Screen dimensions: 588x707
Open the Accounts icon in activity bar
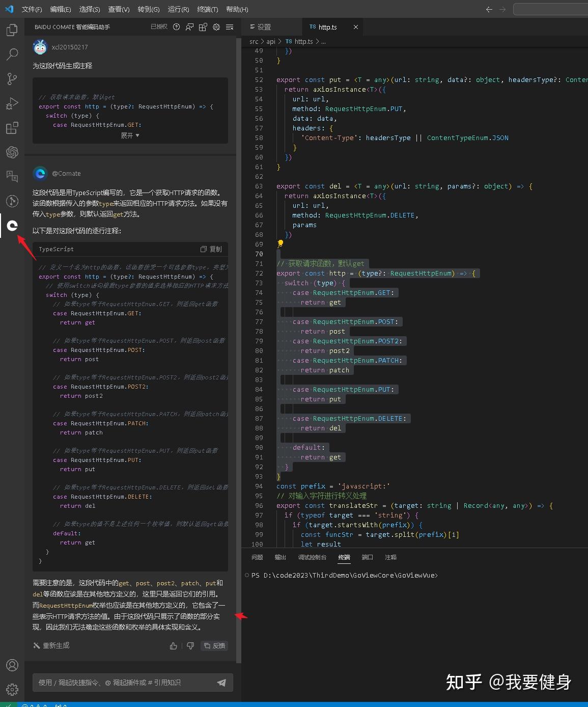pos(12,665)
